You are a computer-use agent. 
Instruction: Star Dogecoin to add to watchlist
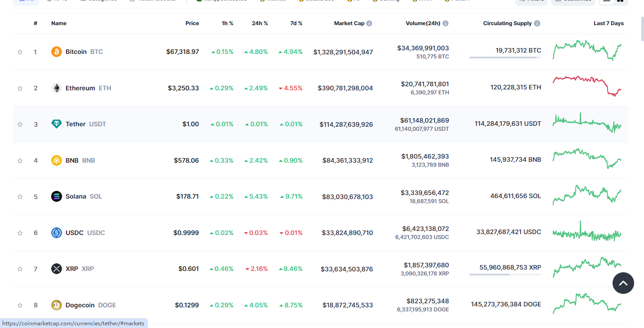click(20, 306)
